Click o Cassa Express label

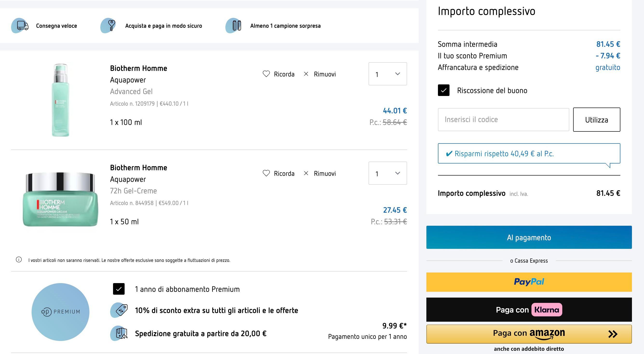(x=529, y=260)
